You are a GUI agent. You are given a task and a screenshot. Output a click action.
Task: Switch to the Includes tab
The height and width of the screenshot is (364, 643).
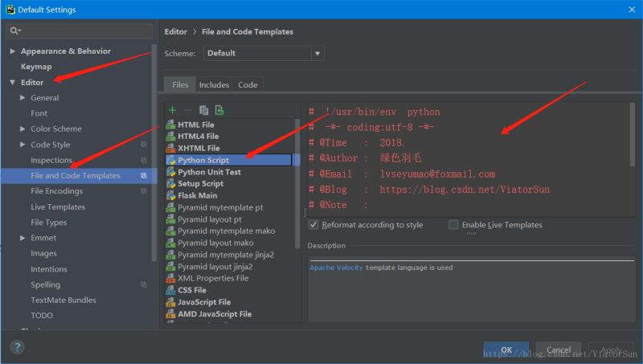(x=214, y=84)
